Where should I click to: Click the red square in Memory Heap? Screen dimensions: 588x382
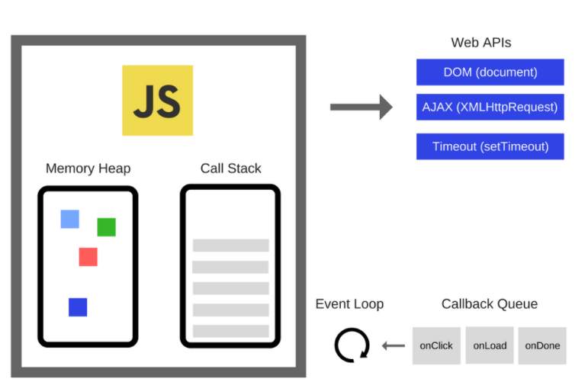pyautogui.click(x=88, y=257)
